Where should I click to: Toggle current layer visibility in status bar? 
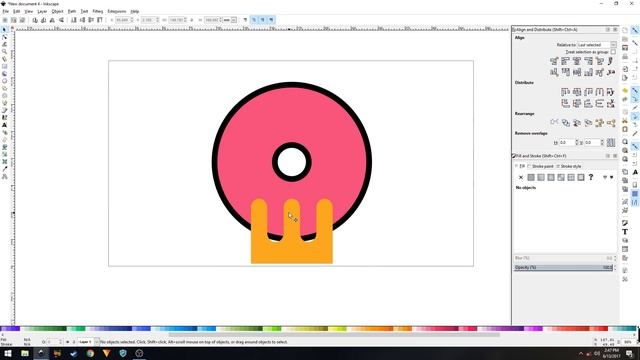coord(68,342)
